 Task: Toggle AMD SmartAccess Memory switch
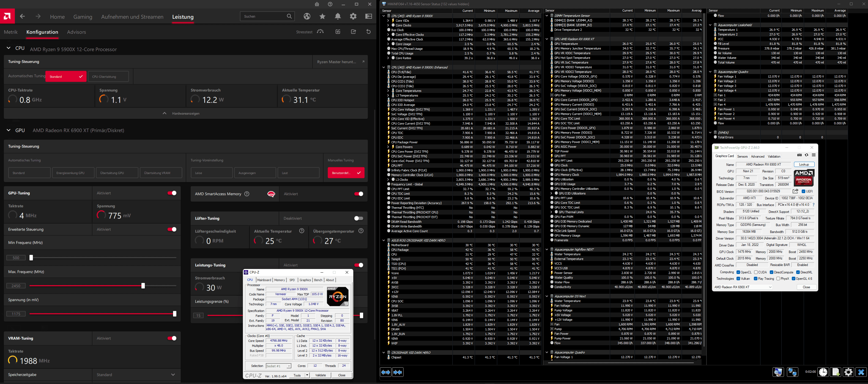coord(358,194)
